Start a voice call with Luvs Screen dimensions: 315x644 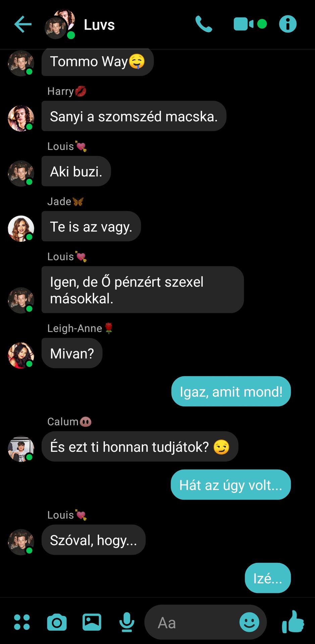coord(204,24)
